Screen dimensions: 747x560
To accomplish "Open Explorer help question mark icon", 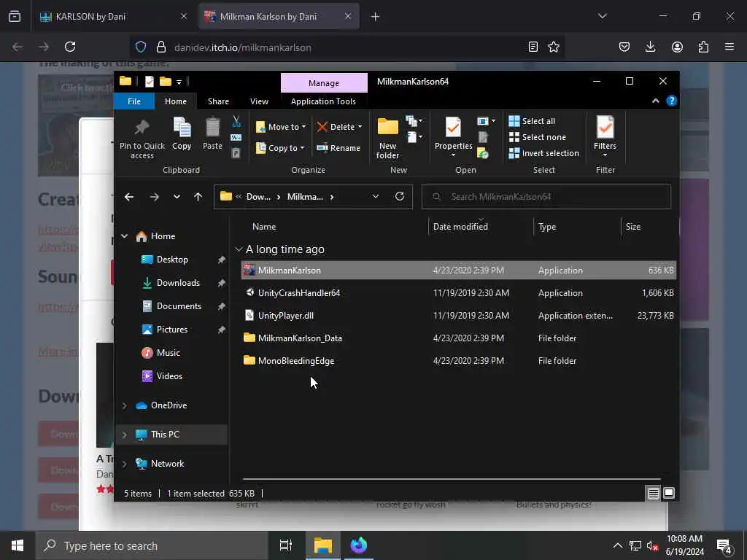I will (x=671, y=101).
